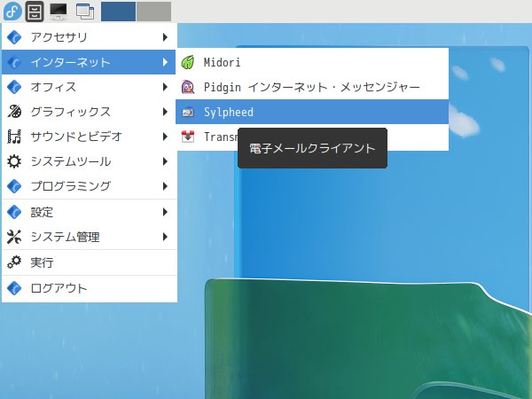Image resolution: width=532 pixels, height=399 pixels.
Task: Open the システムツール menu category
Action: pos(90,161)
